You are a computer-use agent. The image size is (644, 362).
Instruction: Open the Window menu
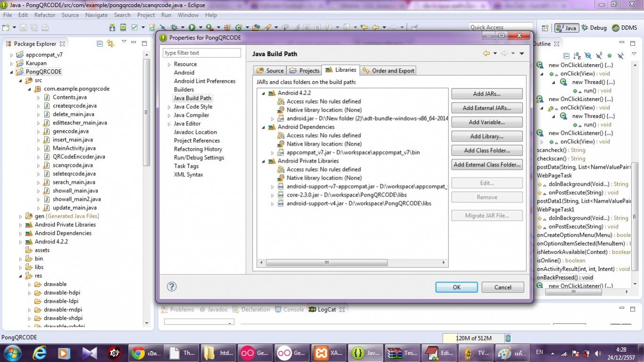188,15
